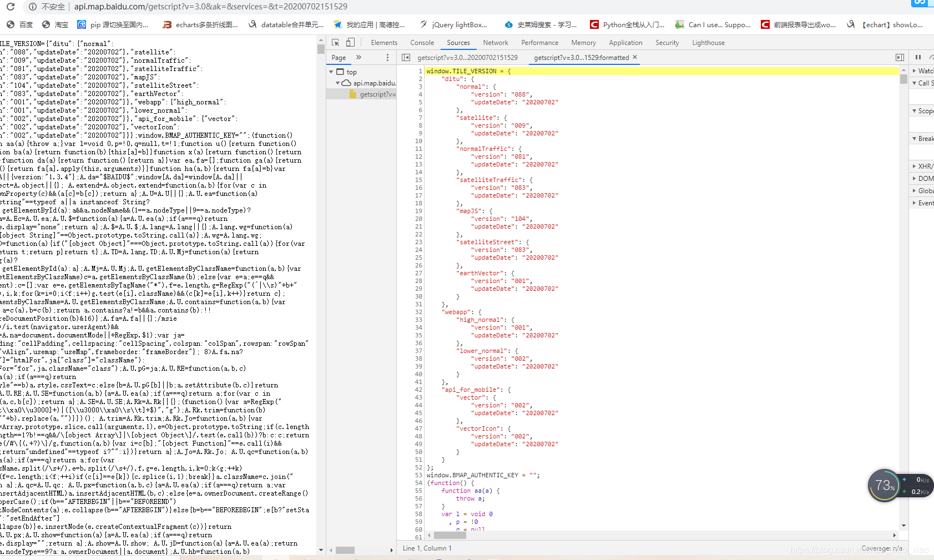Viewport: 934px width, 560px height.
Task: Reload the page with the refresh icon
Action: point(11,7)
